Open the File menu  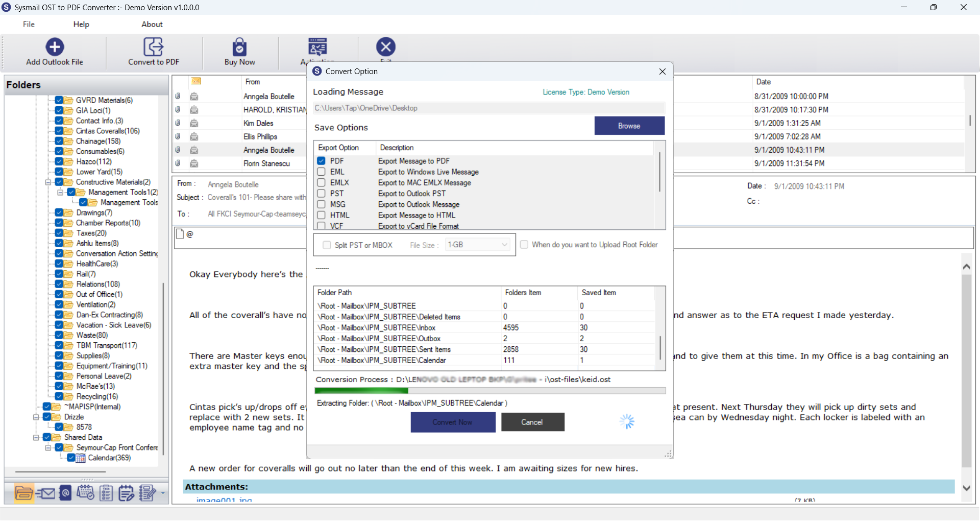(29, 24)
